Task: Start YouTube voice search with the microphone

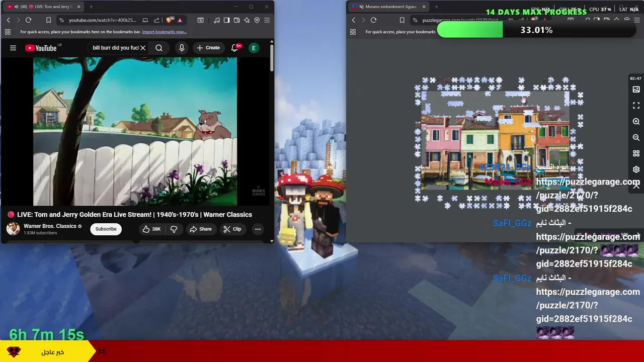Action: pos(182,48)
